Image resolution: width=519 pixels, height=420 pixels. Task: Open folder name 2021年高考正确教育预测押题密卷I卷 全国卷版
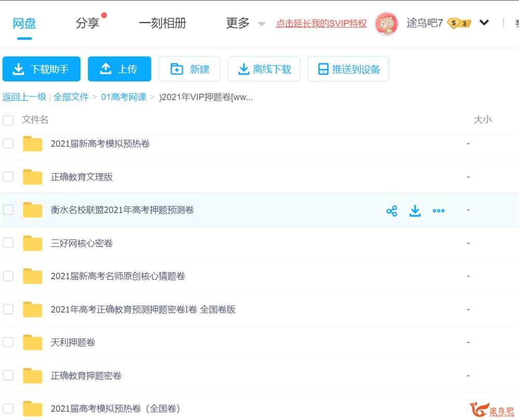coord(143,309)
